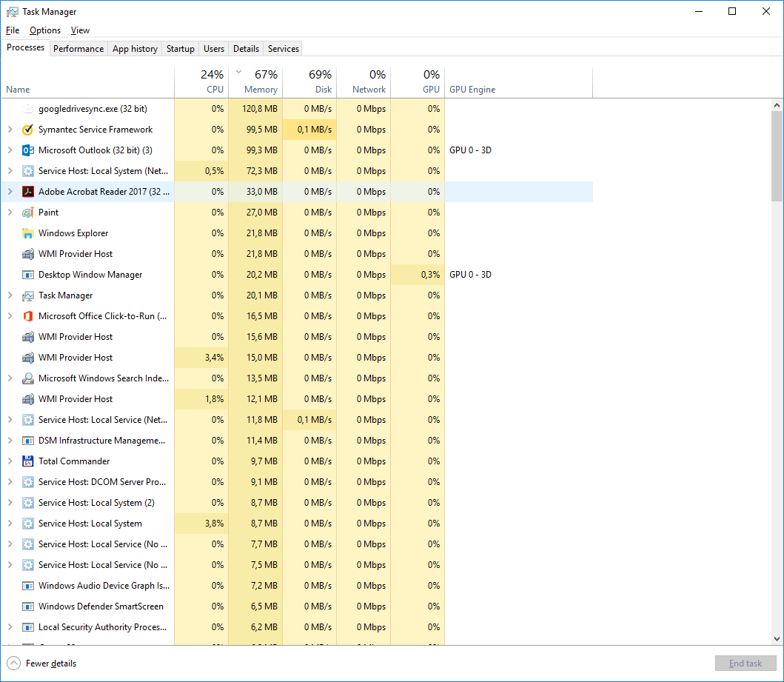Sort by the Disk column header
Image resolution: width=784 pixels, height=682 pixels.
pyautogui.click(x=309, y=82)
